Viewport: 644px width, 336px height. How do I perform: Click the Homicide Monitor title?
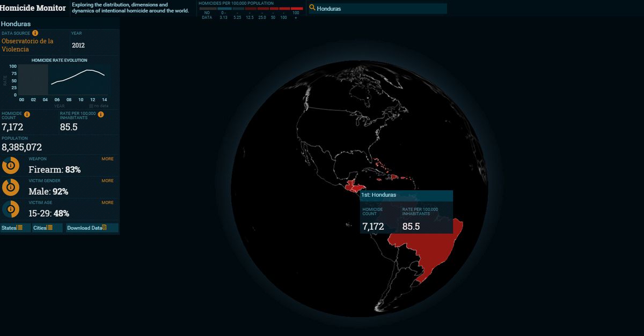tap(33, 8)
